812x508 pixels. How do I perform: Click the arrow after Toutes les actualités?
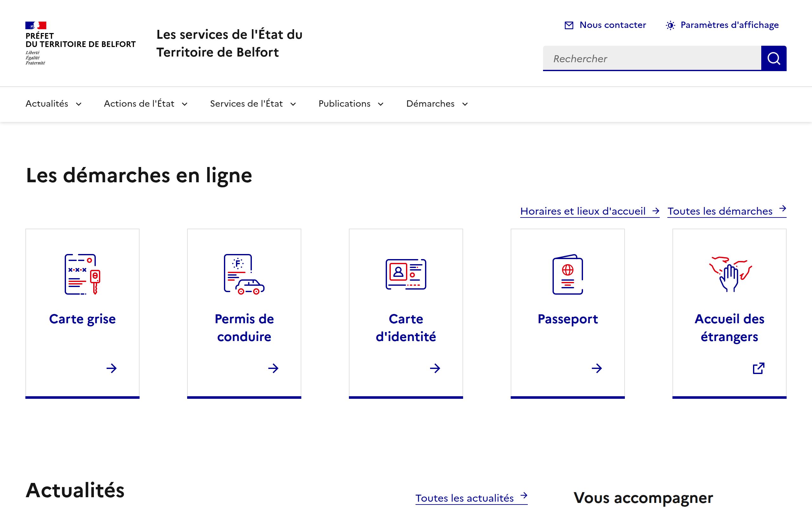524,495
